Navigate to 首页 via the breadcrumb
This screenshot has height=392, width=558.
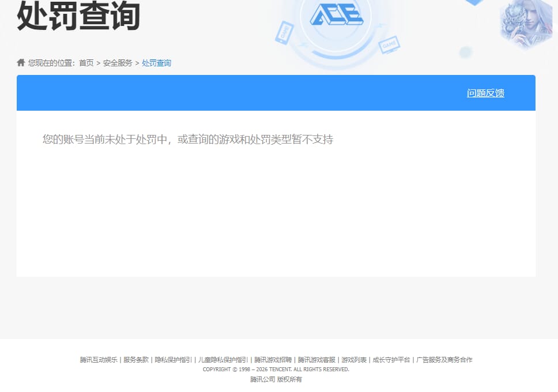pyautogui.click(x=85, y=63)
